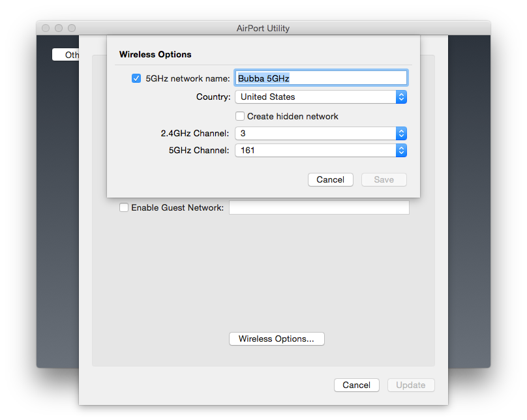
Task: Open the Country dropdown
Action: click(x=321, y=97)
